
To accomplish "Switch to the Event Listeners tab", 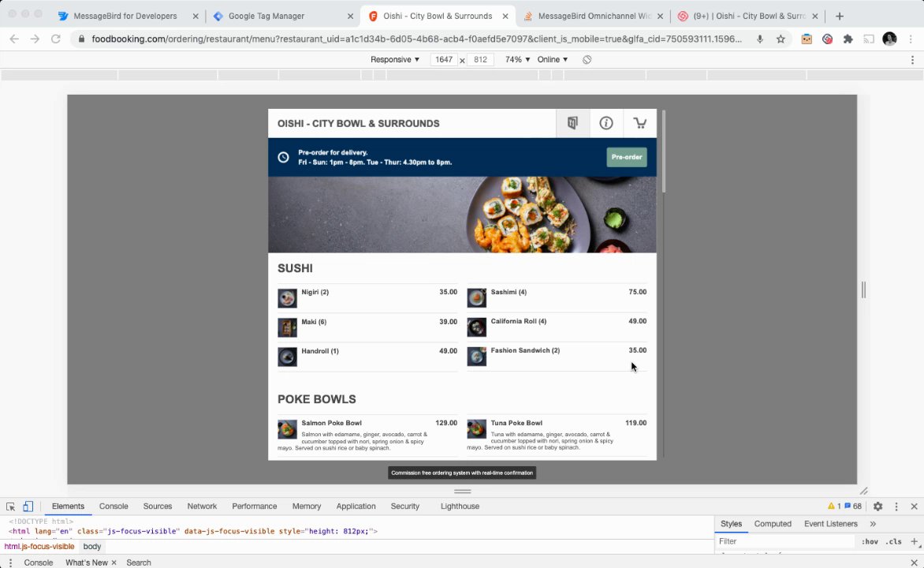I will [x=830, y=524].
